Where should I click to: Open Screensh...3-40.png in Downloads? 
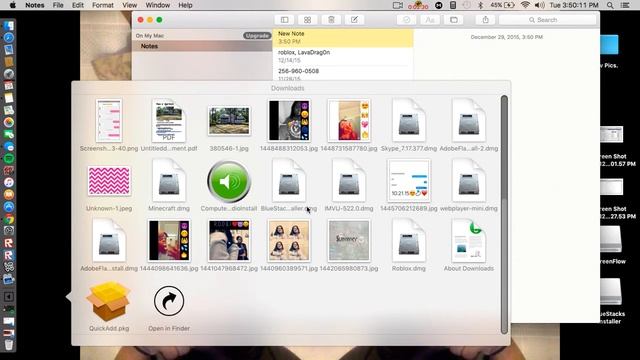pos(109,125)
